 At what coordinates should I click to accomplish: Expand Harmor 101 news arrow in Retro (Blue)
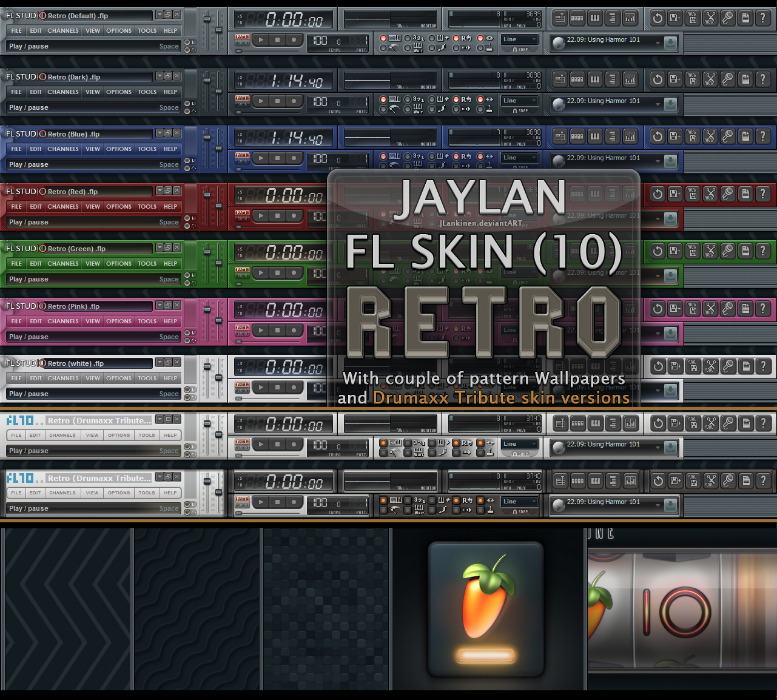[x=657, y=161]
